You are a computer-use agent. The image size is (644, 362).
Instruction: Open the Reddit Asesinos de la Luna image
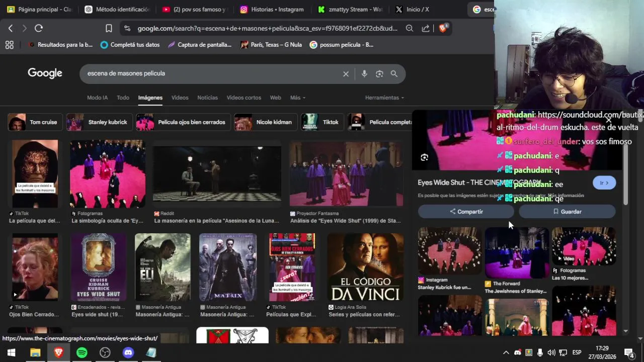217,174
